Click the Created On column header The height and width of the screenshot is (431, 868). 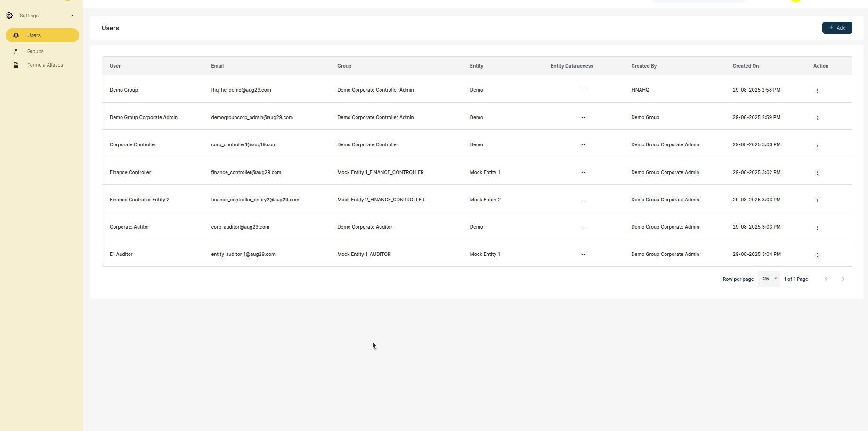pos(745,66)
